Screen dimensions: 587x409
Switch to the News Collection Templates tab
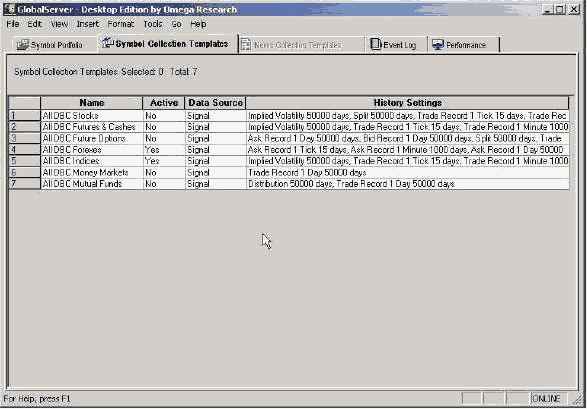click(x=301, y=45)
